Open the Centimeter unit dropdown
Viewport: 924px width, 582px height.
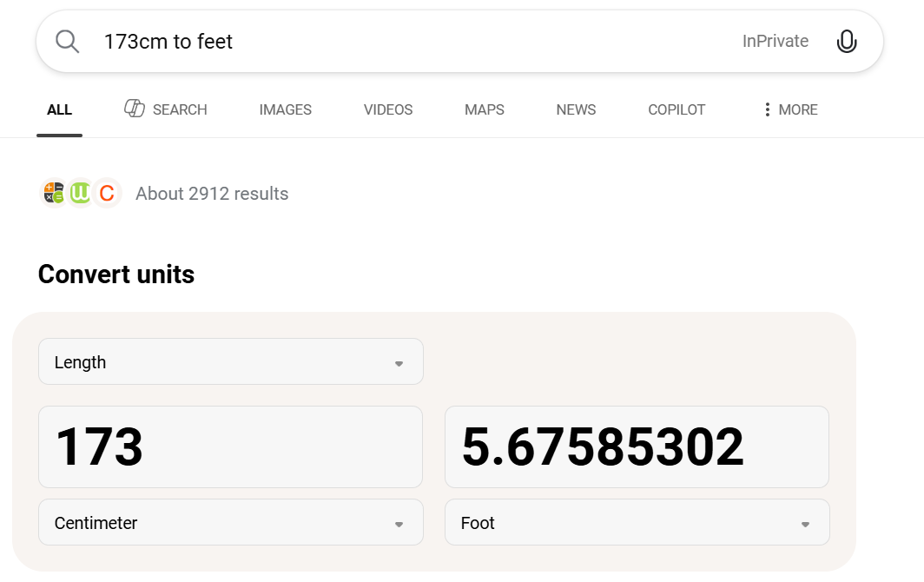coord(231,522)
